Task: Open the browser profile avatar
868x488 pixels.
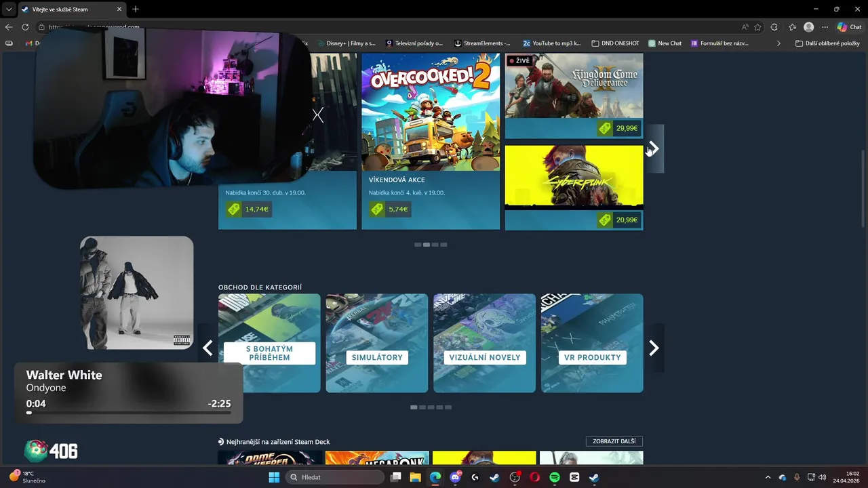Action: (808, 27)
